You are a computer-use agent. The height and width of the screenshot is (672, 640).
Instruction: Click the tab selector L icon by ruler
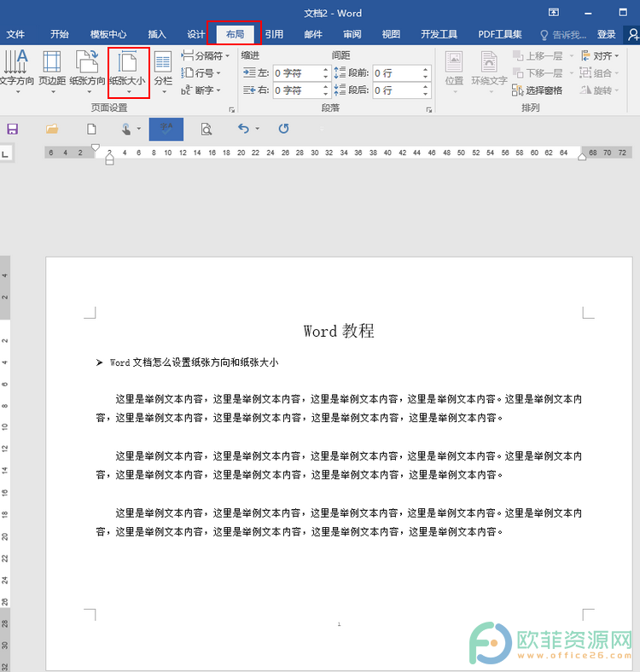coord(6,154)
